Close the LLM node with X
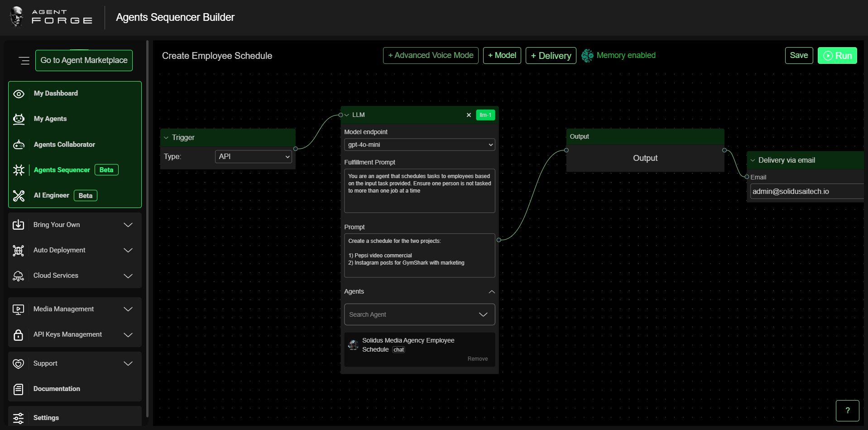868x430 pixels. coord(469,115)
